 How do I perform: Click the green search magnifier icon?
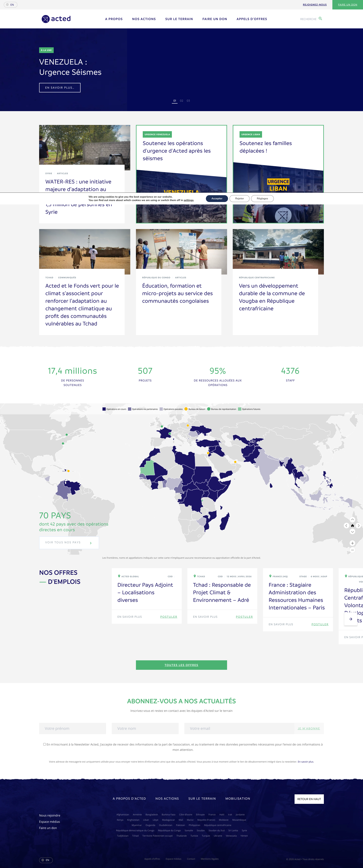tap(320, 19)
